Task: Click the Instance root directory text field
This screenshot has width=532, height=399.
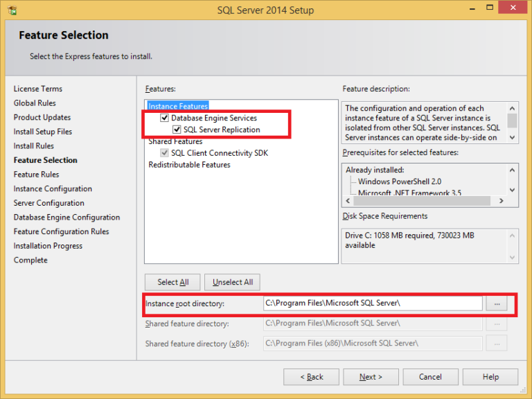Action: point(373,303)
